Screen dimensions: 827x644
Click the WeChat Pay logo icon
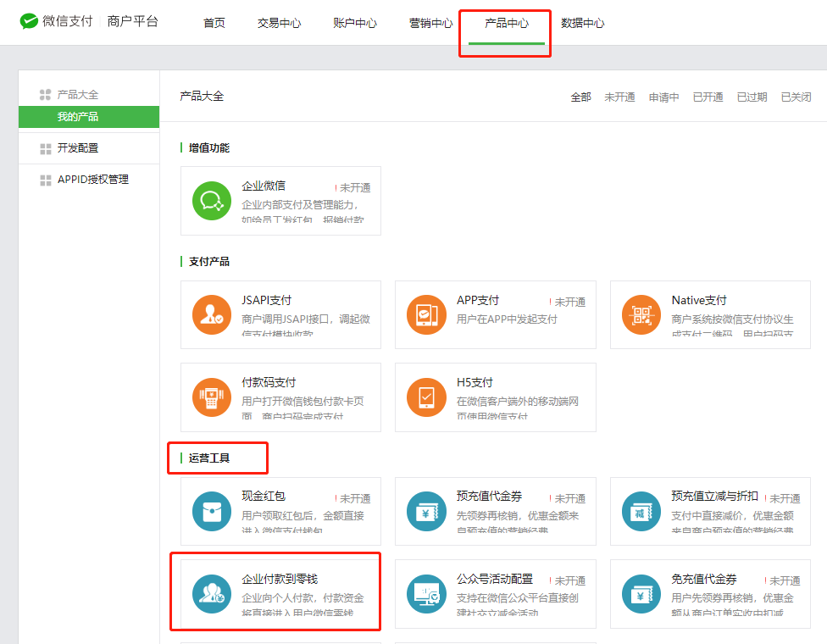(29, 21)
